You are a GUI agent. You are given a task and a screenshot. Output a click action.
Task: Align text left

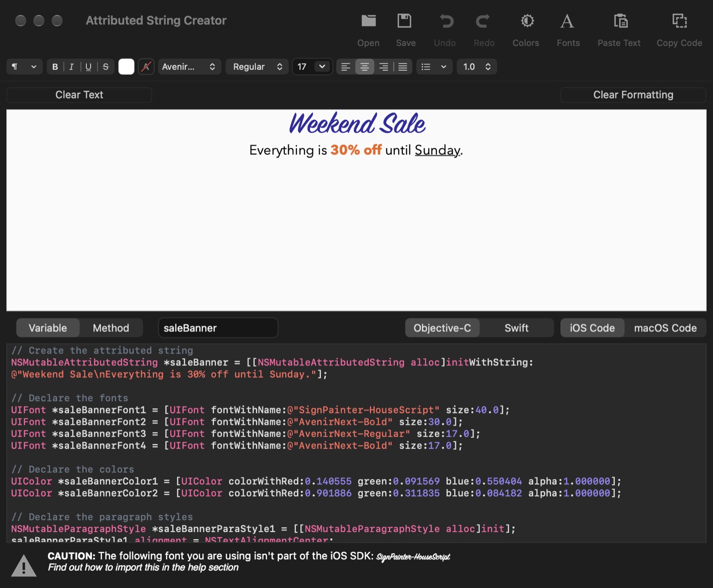coord(346,67)
